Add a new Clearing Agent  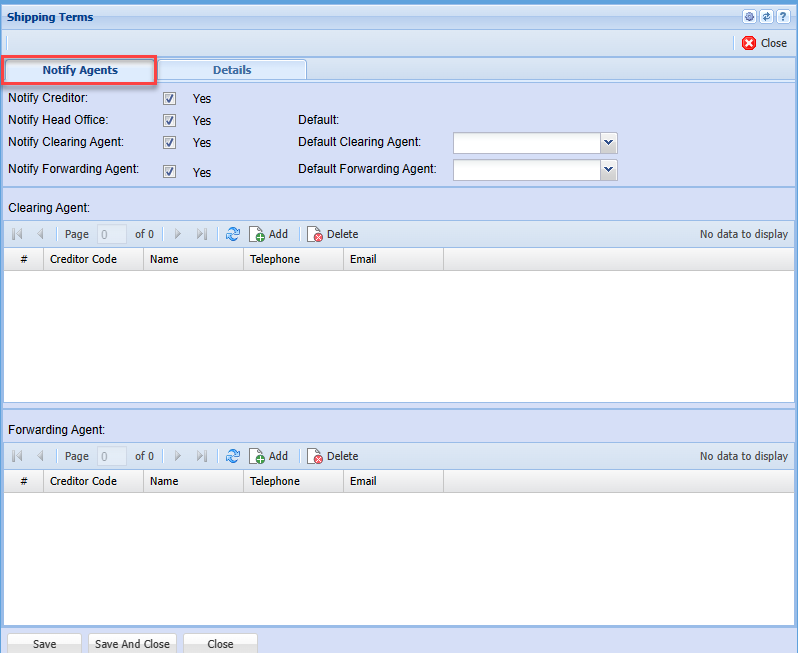[268, 234]
